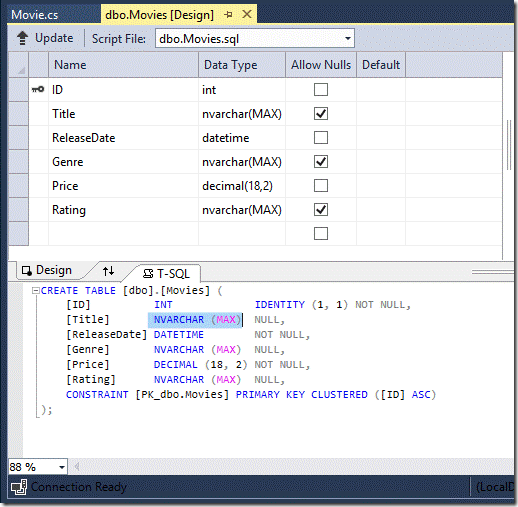Select the T-SQL pane tab
The width and height of the screenshot is (518, 507).
point(167,274)
